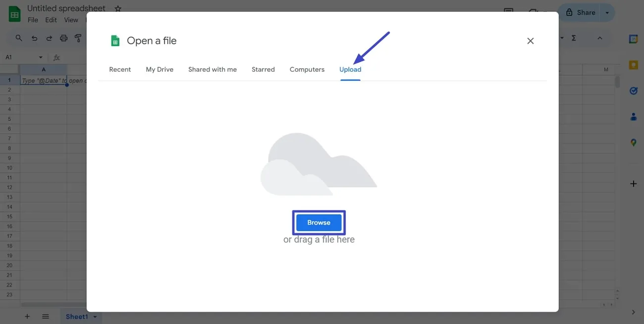Star the Untitled spreadsheet
The height and width of the screenshot is (324, 644).
point(118,8)
